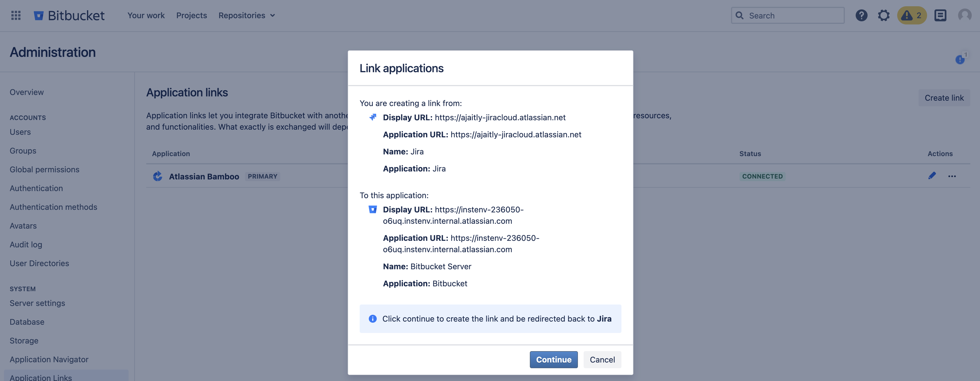Click the Create link button
This screenshot has width=980, height=381.
click(x=944, y=98)
